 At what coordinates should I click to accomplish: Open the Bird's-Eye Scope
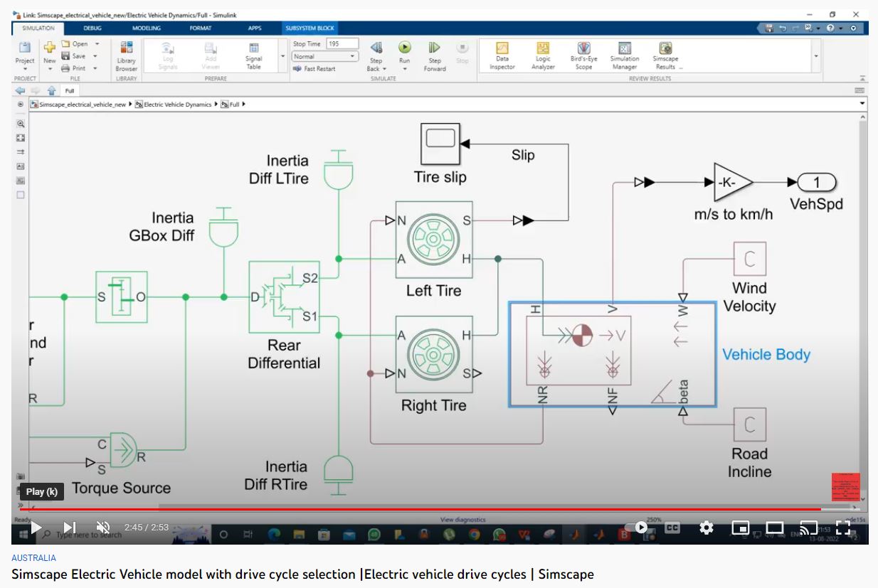click(x=583, y=55)
